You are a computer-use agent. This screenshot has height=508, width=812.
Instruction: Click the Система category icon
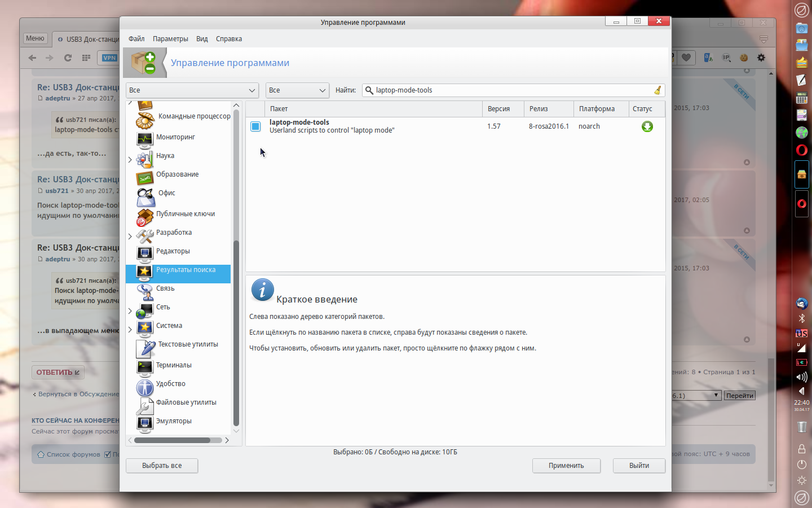pos(145,329)
